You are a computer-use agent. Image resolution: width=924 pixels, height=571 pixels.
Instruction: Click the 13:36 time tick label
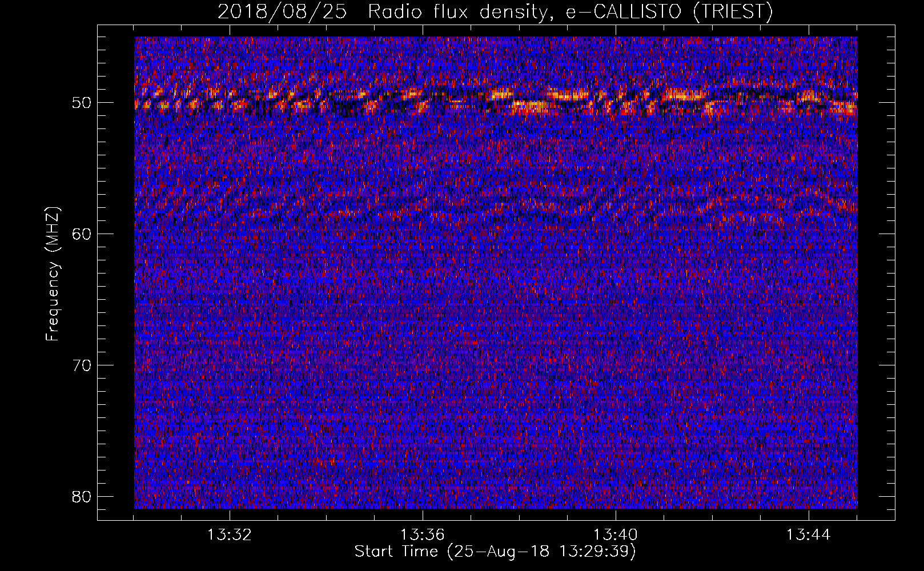click(423, 535)
